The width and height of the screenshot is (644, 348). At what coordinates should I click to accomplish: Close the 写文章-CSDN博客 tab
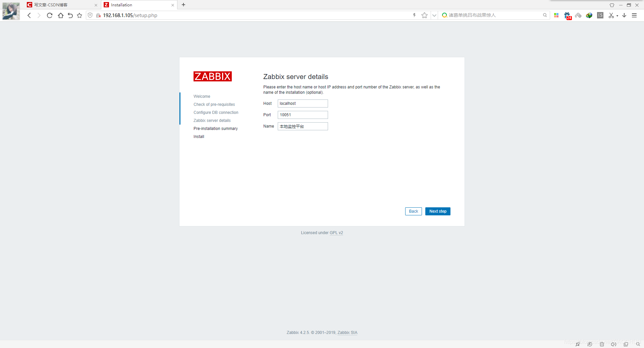point(96,5)
